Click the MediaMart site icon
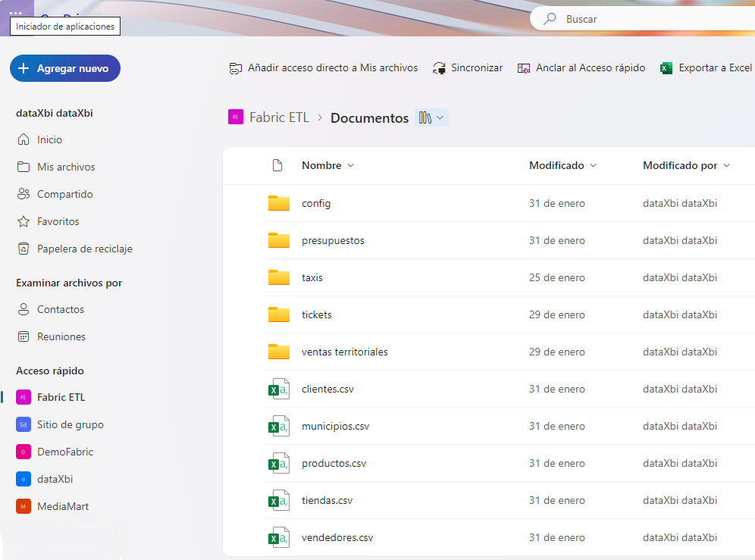The image size is (755, 560). pos(23,506)
